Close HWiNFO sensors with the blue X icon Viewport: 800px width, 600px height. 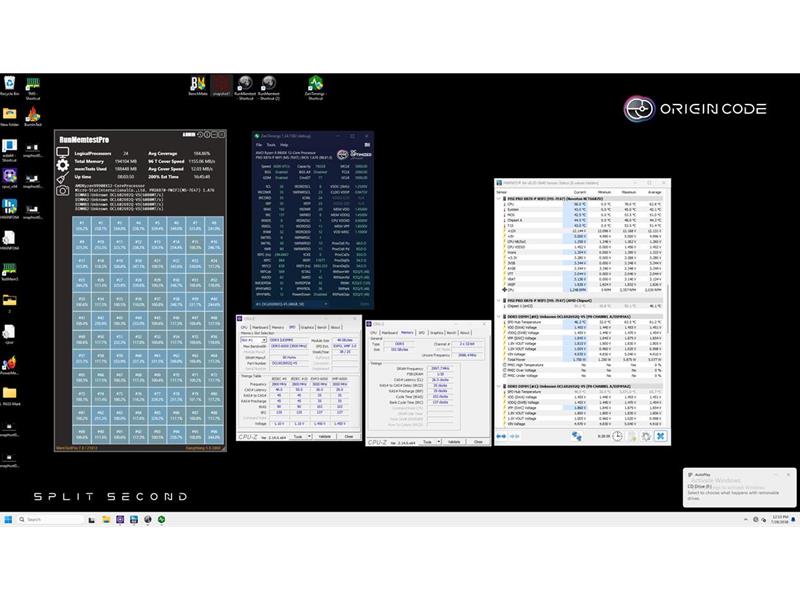pyautogui.click(x=660, y=435)
